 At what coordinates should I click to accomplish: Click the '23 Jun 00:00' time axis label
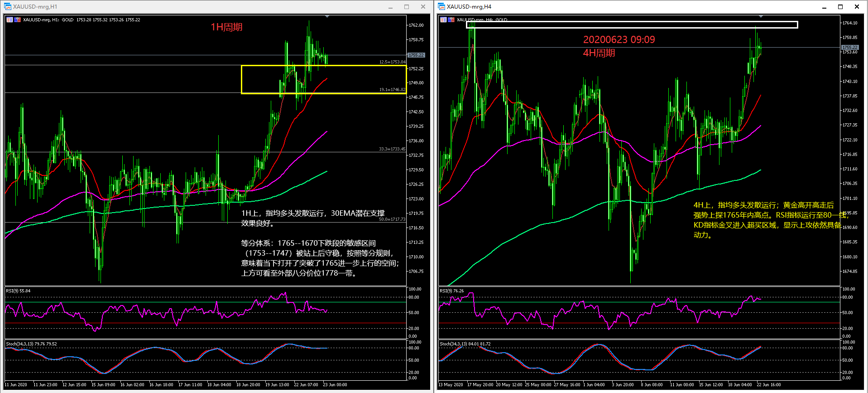(x=335, y=385)
